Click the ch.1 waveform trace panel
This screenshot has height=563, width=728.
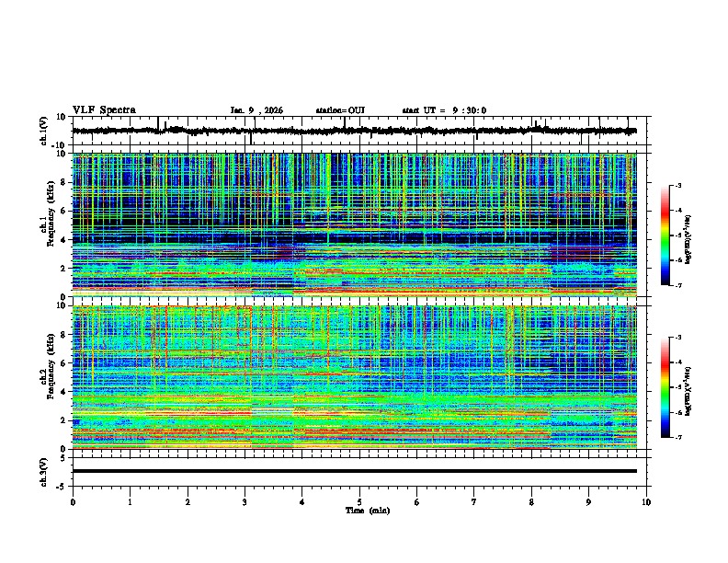(359, 131)
